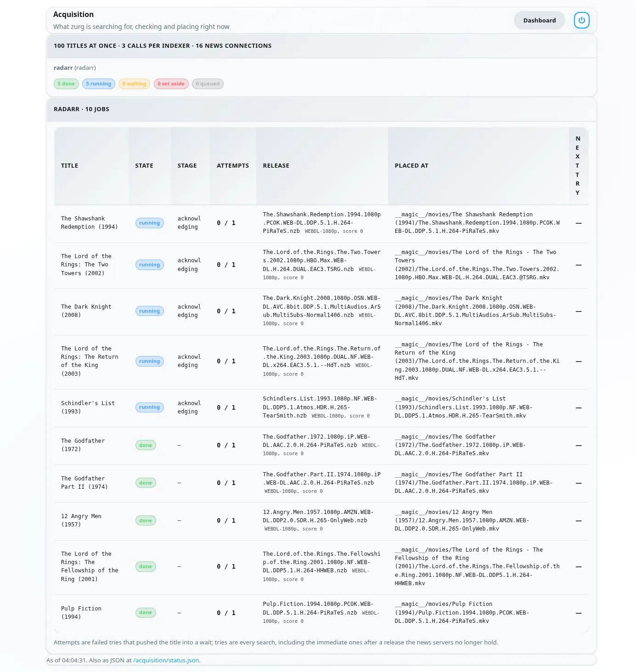Click the running badge for Schindler's List
The width and height of the screenshot is (636, 672).
click(150, 407)
